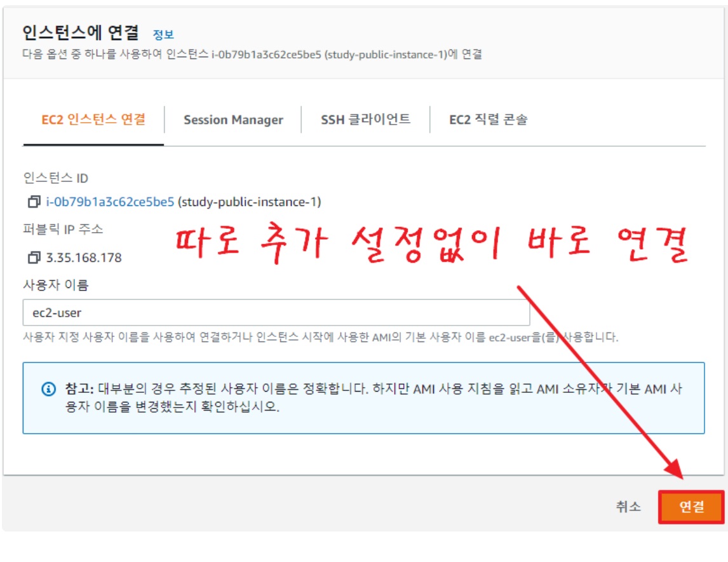Click the 퍼블릭 IP 주소 label
Screen dimensions: 728x562
[63, 229]
